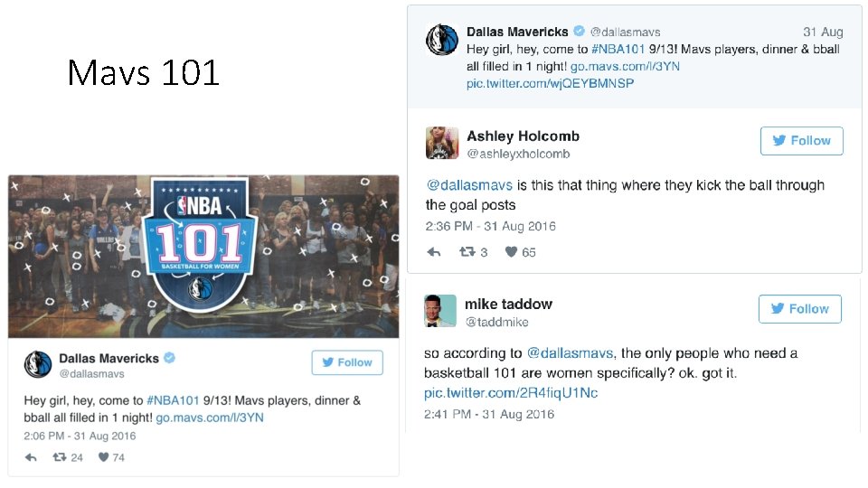Like the Dallas Mavericks tweet with 74 likes
Image resolution: width=868 pixels, height=488 pixels.
click(103, 457)
